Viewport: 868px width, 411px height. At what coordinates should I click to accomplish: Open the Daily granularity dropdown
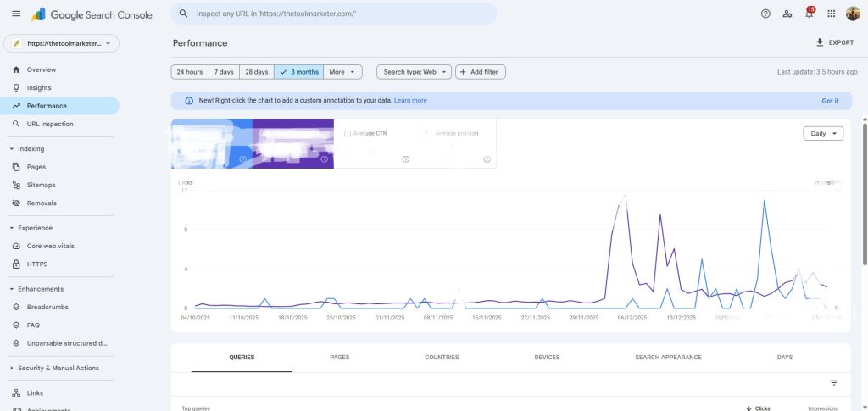click(x=823, y=133)
